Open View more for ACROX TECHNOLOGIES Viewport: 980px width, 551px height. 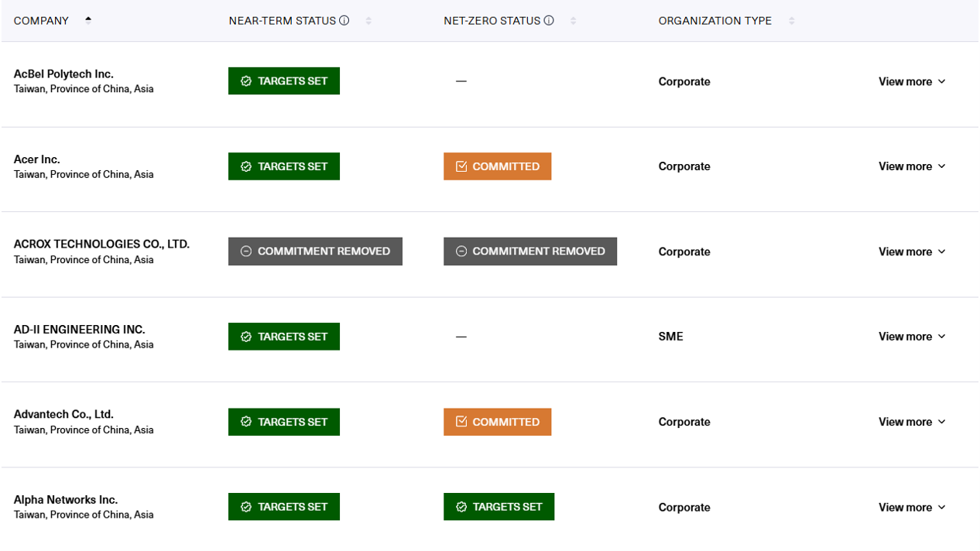[912, 252]
